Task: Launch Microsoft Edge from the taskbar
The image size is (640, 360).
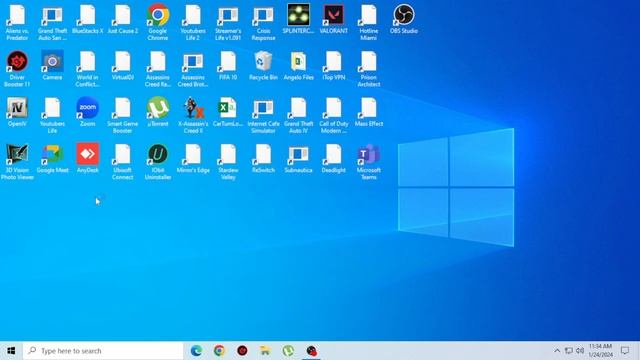Action: [x=196, y=351]
